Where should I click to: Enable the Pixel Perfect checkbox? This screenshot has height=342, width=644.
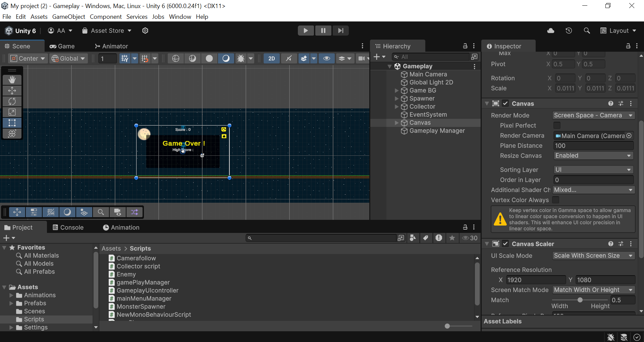pos(557,126)
